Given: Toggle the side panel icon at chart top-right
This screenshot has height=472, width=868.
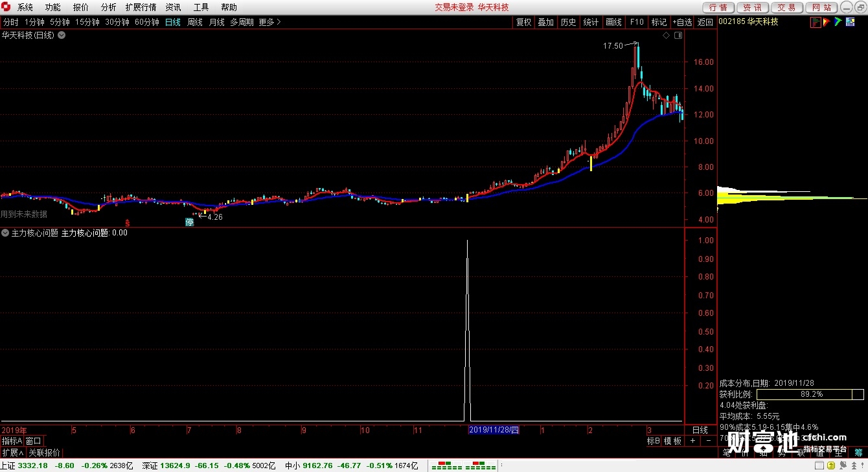Looking at the screenshot, I should 678,36.
